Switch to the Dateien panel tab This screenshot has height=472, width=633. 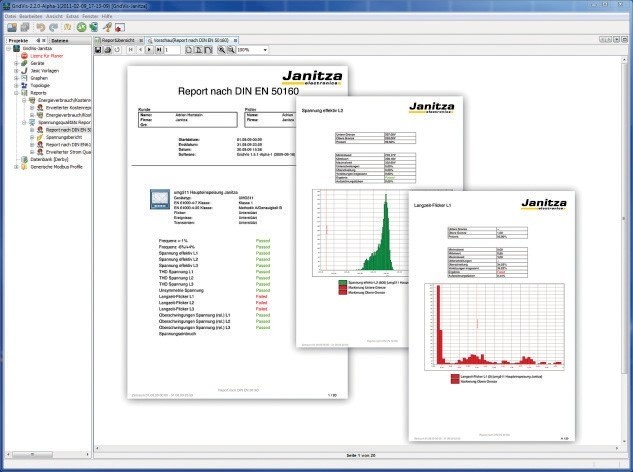60,38
